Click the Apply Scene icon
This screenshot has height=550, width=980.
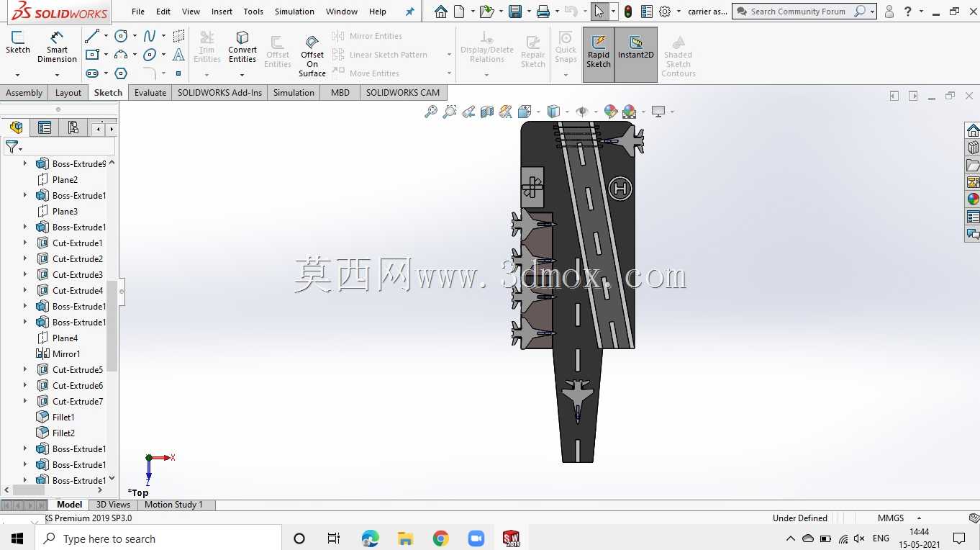(x=630, y=112)
